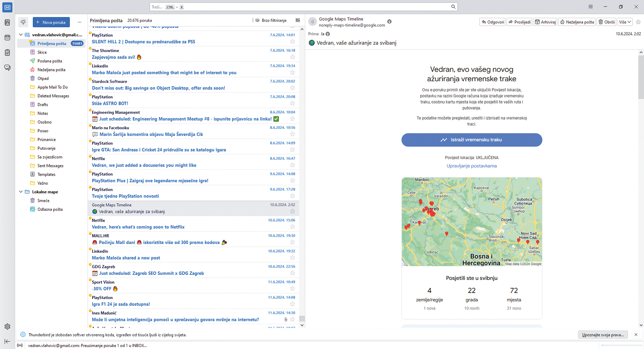Screen dimensions: 644x349
Task: Click the search magnifier icon
Action: pos(453,7)
